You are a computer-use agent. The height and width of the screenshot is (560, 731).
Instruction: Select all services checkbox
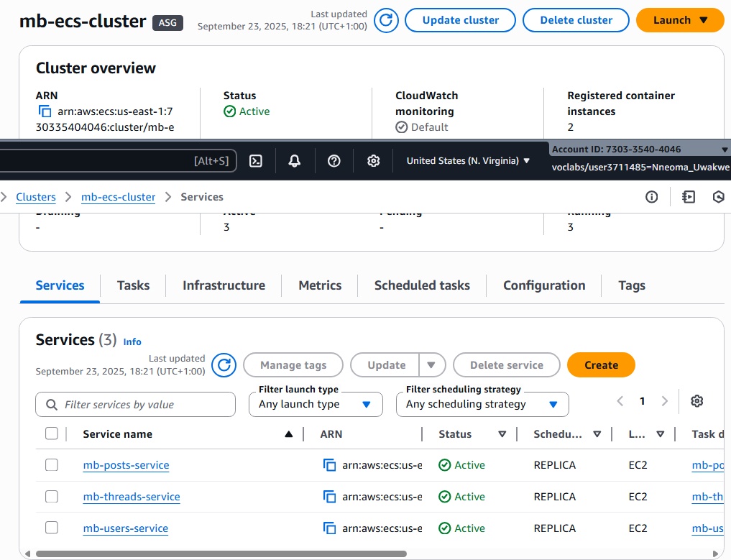click(x=52, y=433)
